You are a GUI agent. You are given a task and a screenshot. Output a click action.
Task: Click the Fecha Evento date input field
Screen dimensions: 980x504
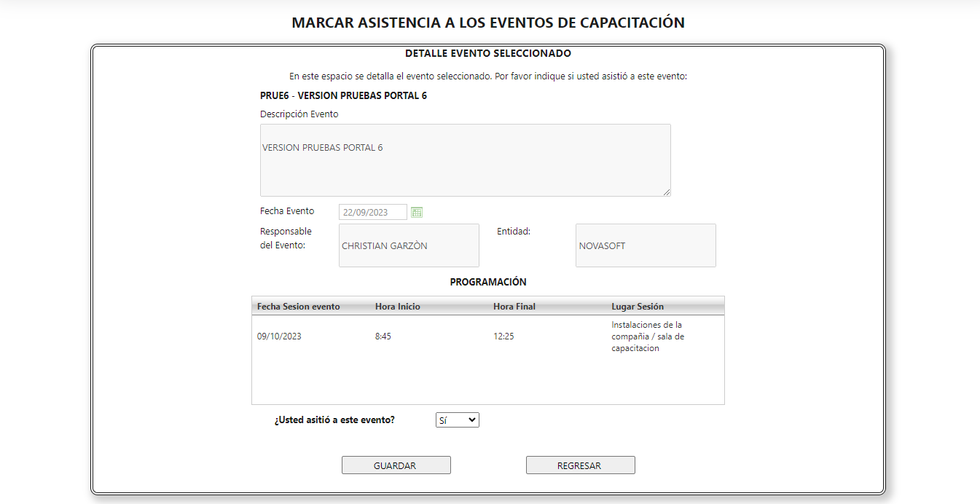[372, 212]
